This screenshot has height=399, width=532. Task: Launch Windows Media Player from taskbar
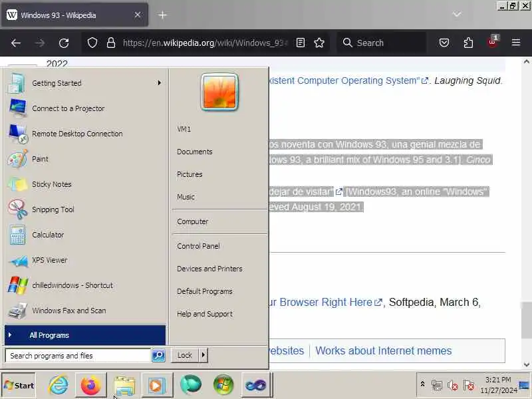point(157,385)
